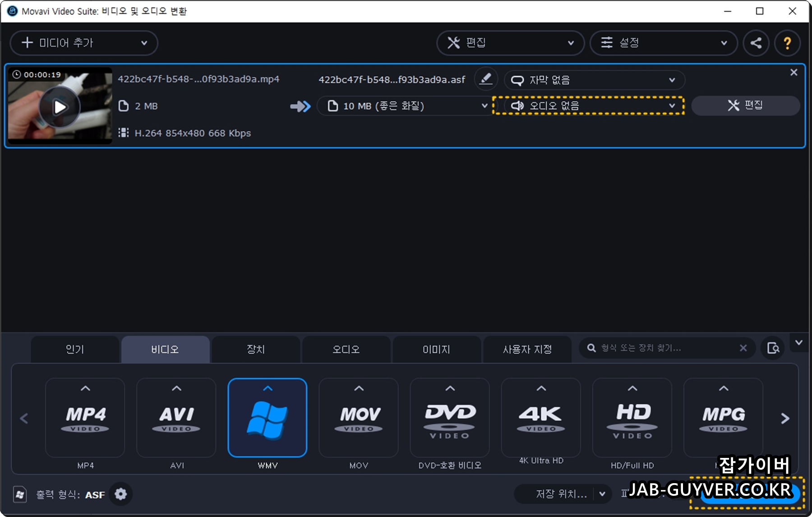
Task: Switch to the Custom (사용자 지정) tab
Action: (x=527, y=349)
